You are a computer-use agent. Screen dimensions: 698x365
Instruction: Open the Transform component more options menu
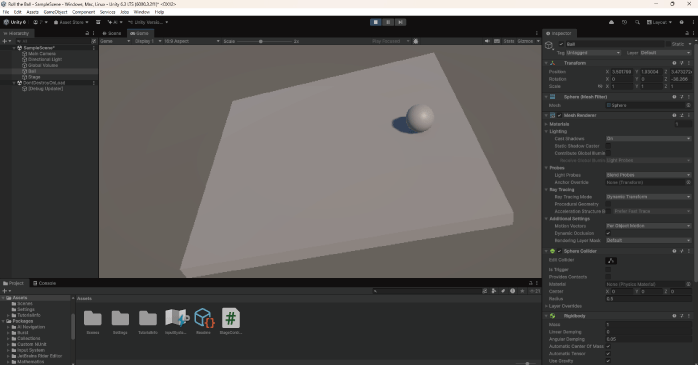coord(689,63)
